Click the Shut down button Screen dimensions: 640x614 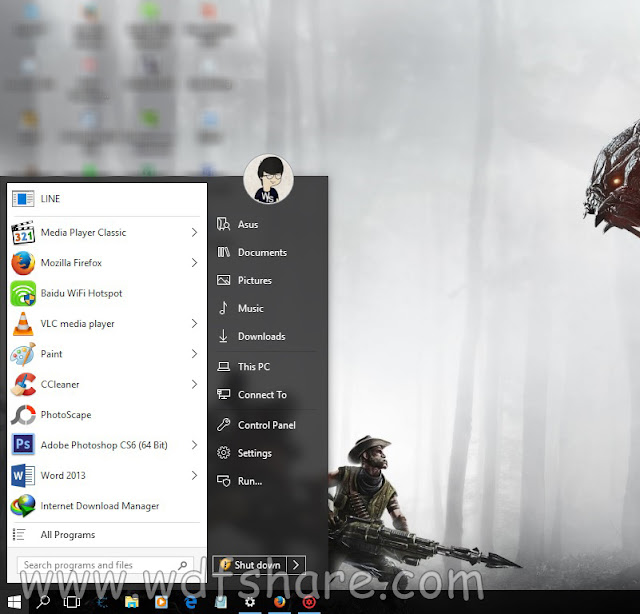pyautogui.click(x=250, y=565)
